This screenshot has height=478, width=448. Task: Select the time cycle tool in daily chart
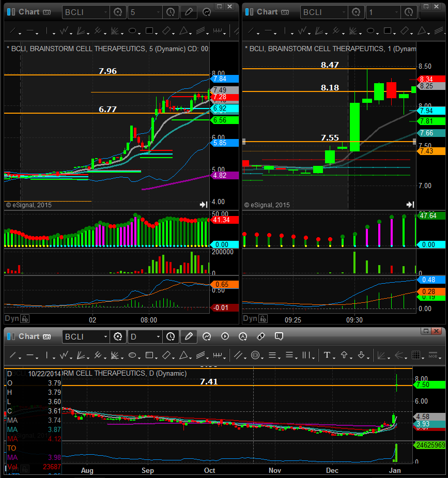pyautogui.click(x=218, y=355)
